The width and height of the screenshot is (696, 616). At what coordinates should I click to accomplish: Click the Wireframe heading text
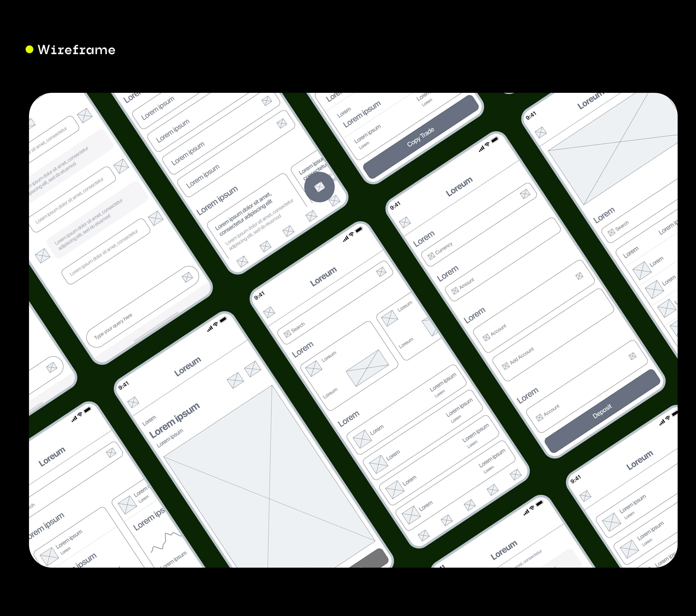click(77, 50)
